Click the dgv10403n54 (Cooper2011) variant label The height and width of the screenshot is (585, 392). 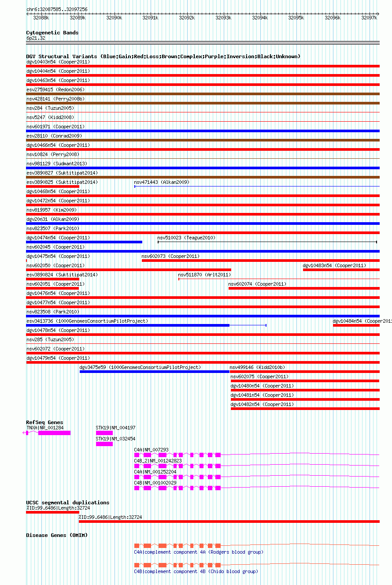pyautogui.click(x=58, y=62)
